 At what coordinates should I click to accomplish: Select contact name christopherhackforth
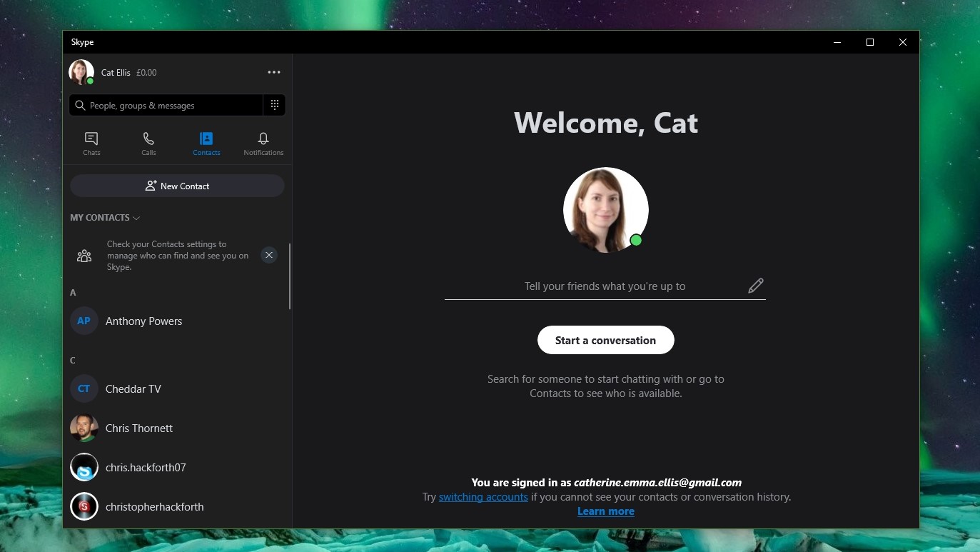click(155, 507)
